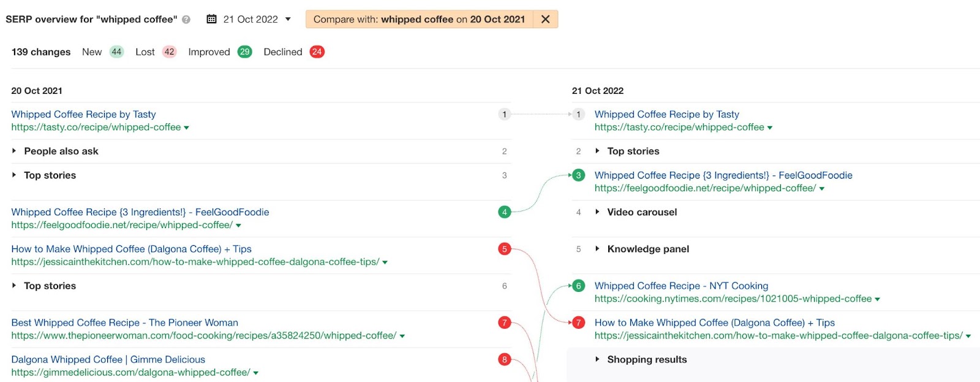Open Jessica in the Kitchen title in 2021 column

tap(131, 249)
